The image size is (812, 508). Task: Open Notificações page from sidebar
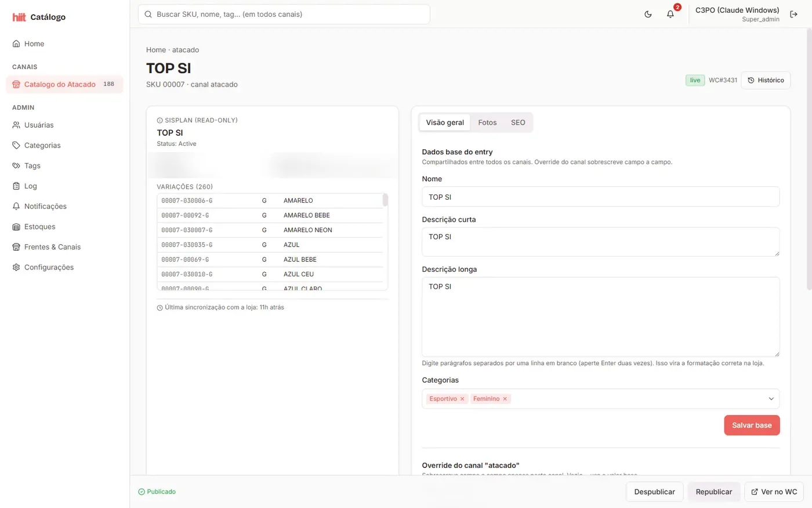pyautogui.click(x=64, y=206)
